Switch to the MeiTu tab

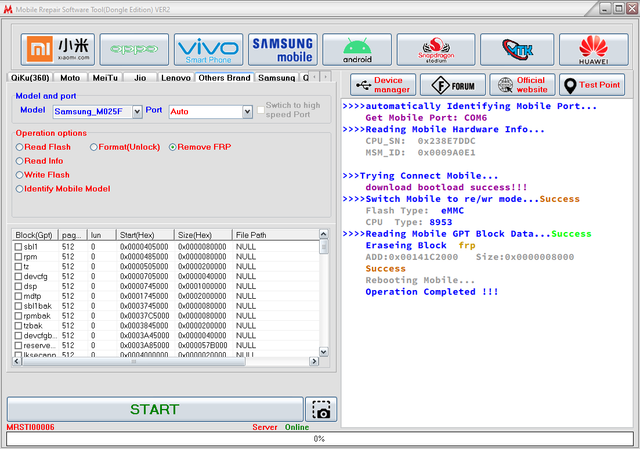(x=105, y=78)
